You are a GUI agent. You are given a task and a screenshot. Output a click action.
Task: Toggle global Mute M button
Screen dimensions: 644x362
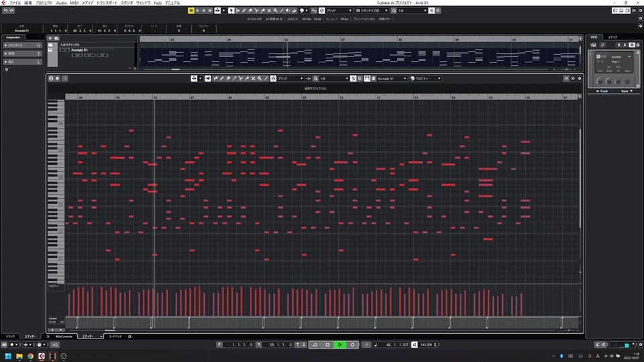point(191,10)
